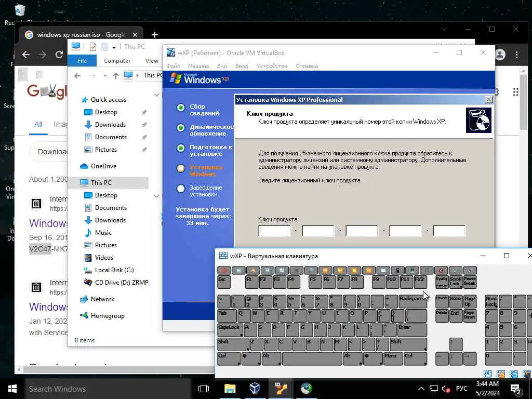Click the Search Windows taskbar box

pos(108,389)
